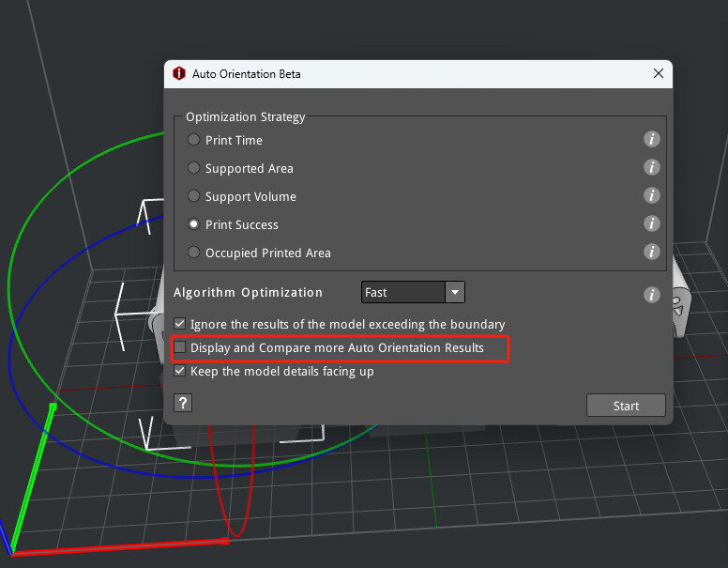Screen dimensions: 728x568
Task: Pick Occupied Printed Area strategy
Action: tap(193, 253)
